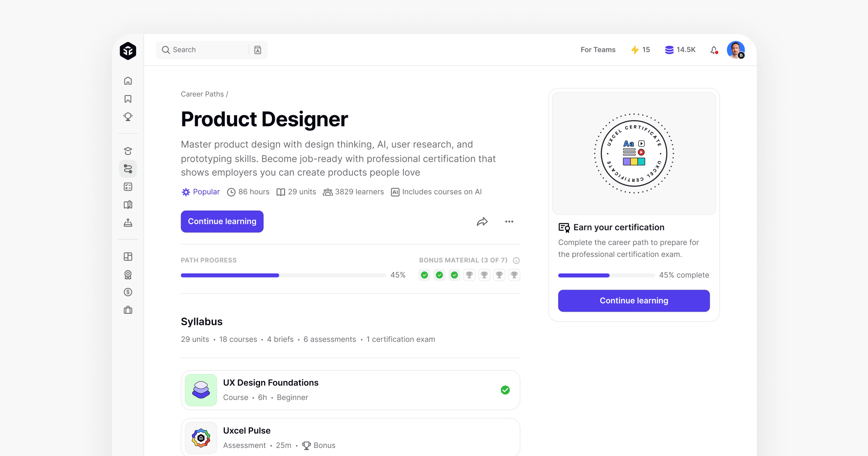The height and width of the screenshot is (456, 868).
Task: Open the graduation cap courses icon
Action: [x=128, y=151]
